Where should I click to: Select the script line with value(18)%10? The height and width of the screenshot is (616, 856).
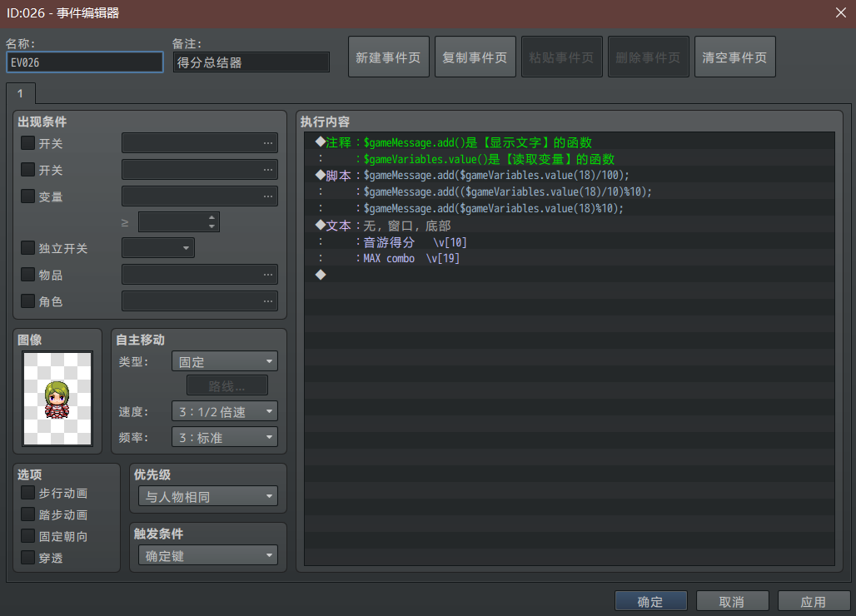tap(570, 208)
